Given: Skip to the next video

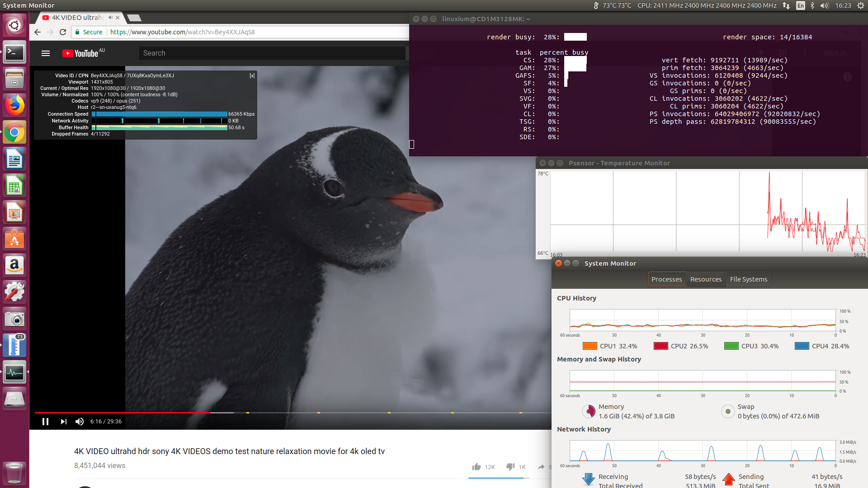Looking at the screenshot, I should tap(63, 422).
